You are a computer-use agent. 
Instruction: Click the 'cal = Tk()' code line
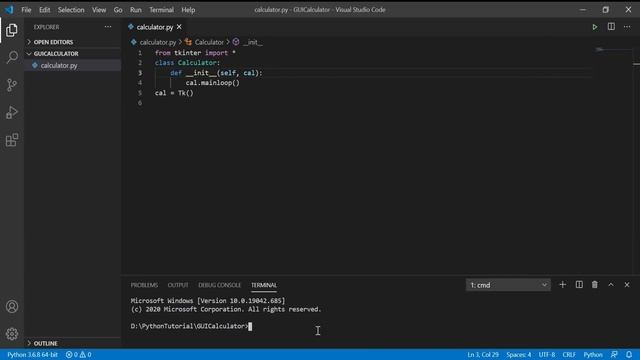pos(174,93)
